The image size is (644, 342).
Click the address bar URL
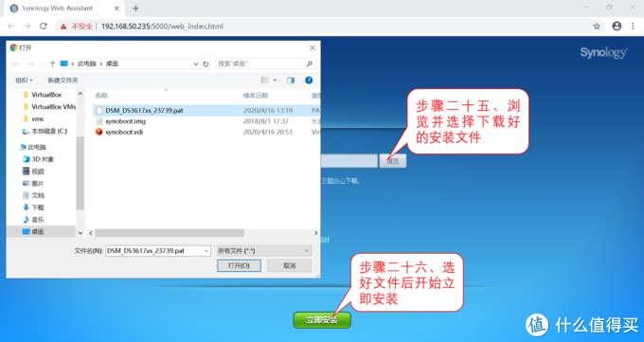162,27
